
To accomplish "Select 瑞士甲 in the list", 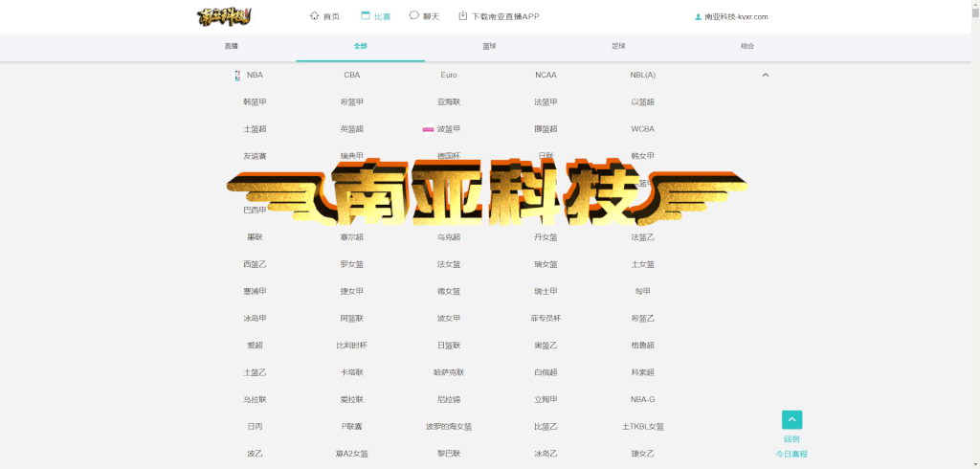I will tap(546, 291).
